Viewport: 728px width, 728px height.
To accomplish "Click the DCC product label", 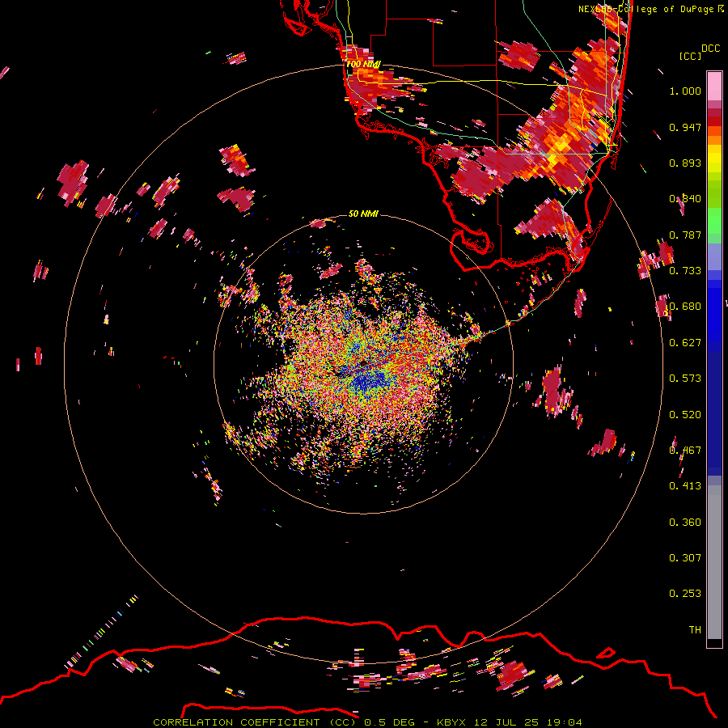I will tap(710, 49).
